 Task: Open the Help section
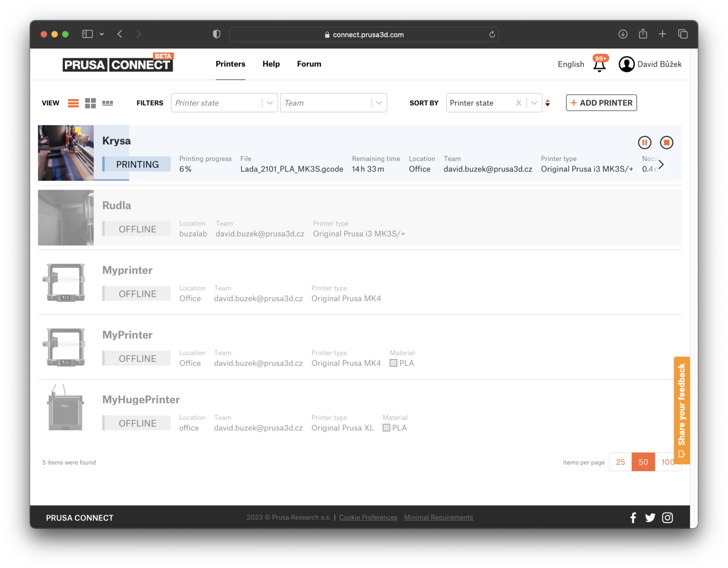271,64
